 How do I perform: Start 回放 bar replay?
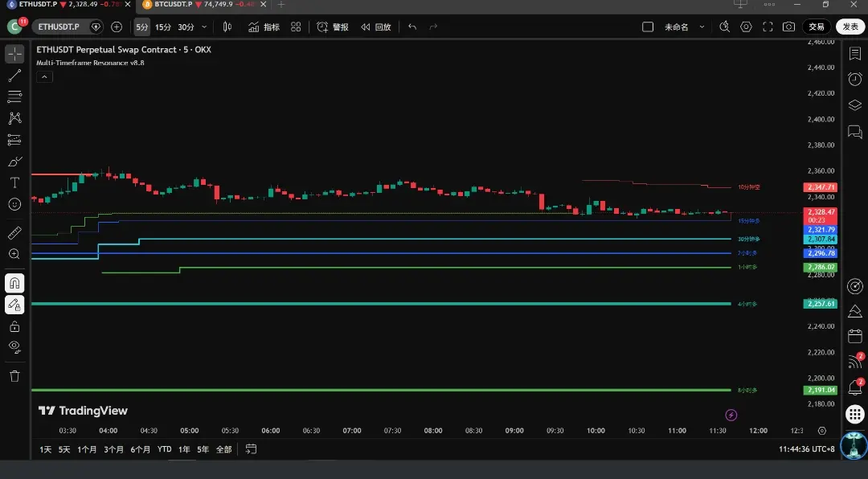376,27
